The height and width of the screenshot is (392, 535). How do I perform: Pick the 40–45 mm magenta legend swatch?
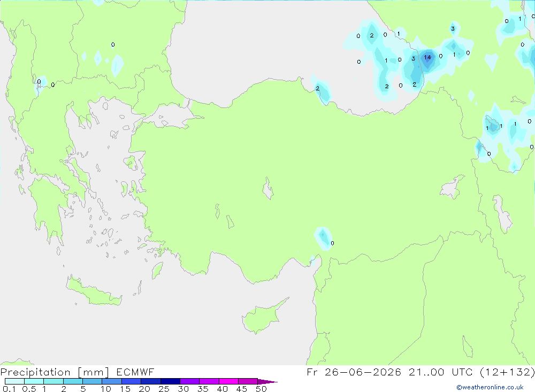point(228,381)
